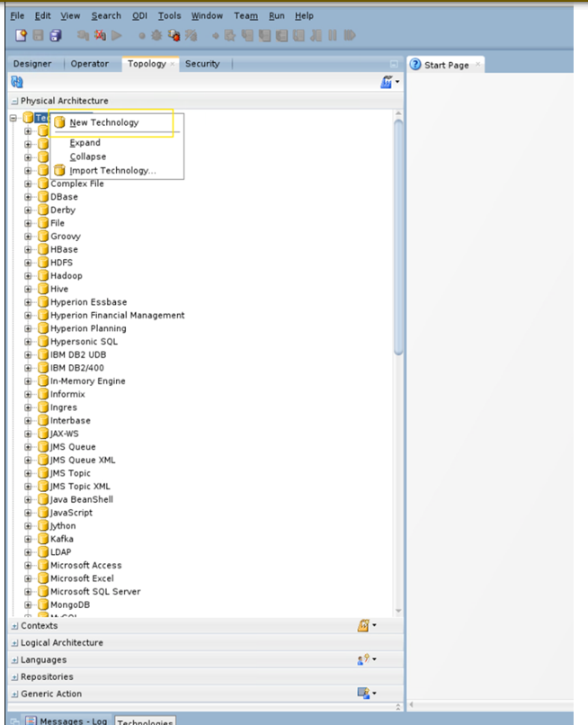Click the Pause debug toolbar icon

coord(333,35)
